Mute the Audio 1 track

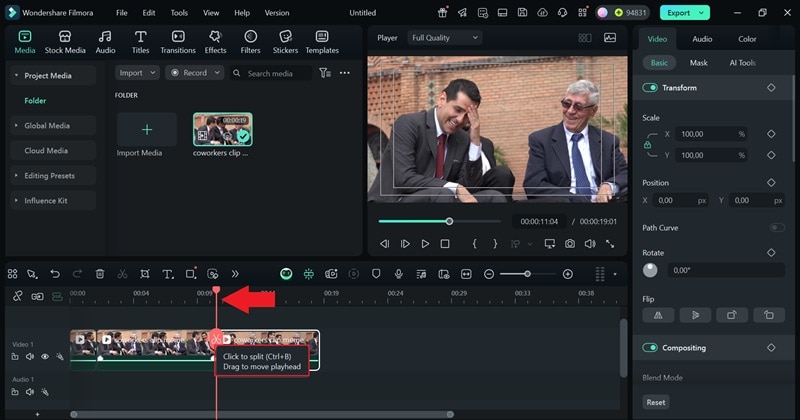[x=30, y=392]
